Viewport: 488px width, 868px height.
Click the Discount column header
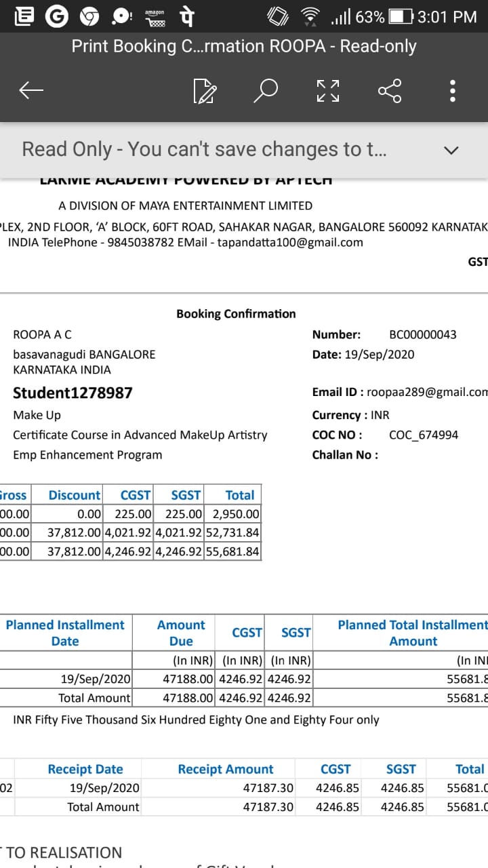(x=74, y=495)
